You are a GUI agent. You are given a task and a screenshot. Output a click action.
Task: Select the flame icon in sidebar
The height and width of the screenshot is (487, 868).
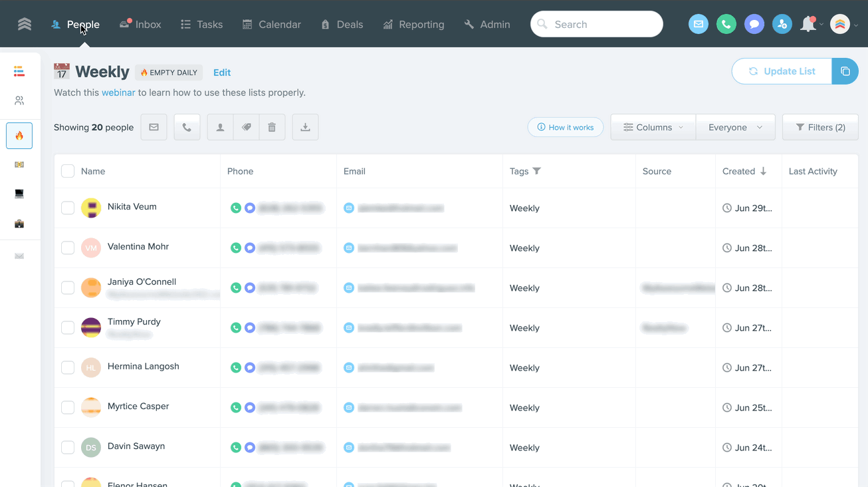[x=19, y=136]
